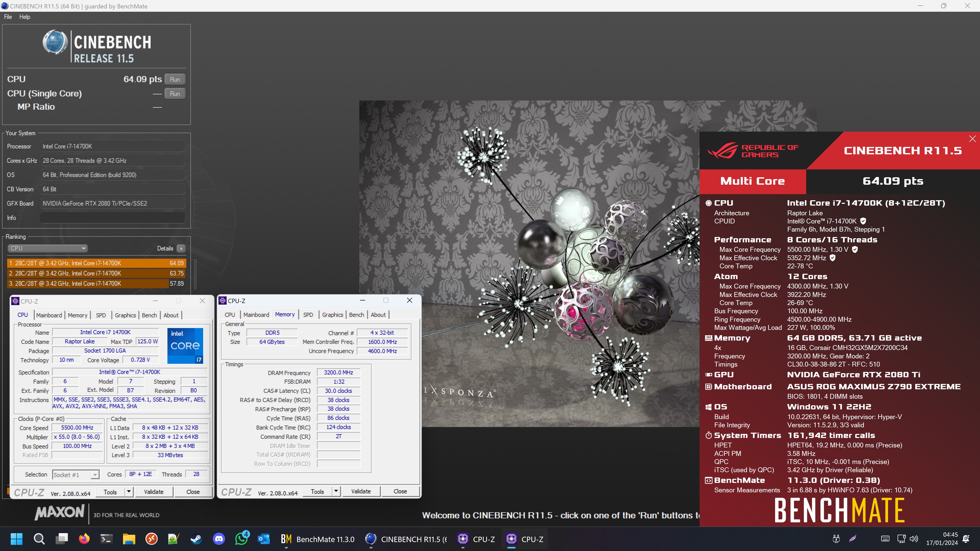Open Mainboard tab in right CPU-Z window
This screenshot has height=551, width=980.
click(x=256, y=315)
